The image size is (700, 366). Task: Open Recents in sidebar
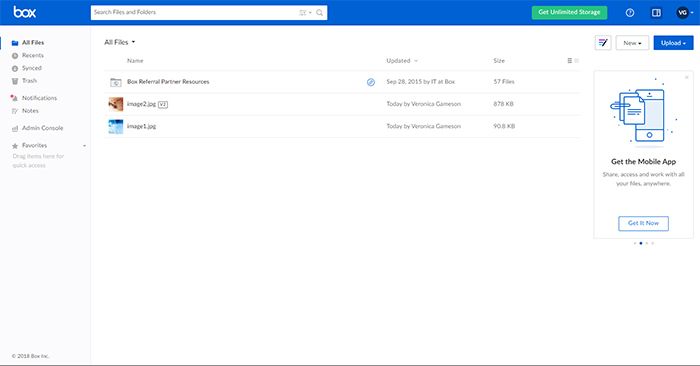point(33,55)
